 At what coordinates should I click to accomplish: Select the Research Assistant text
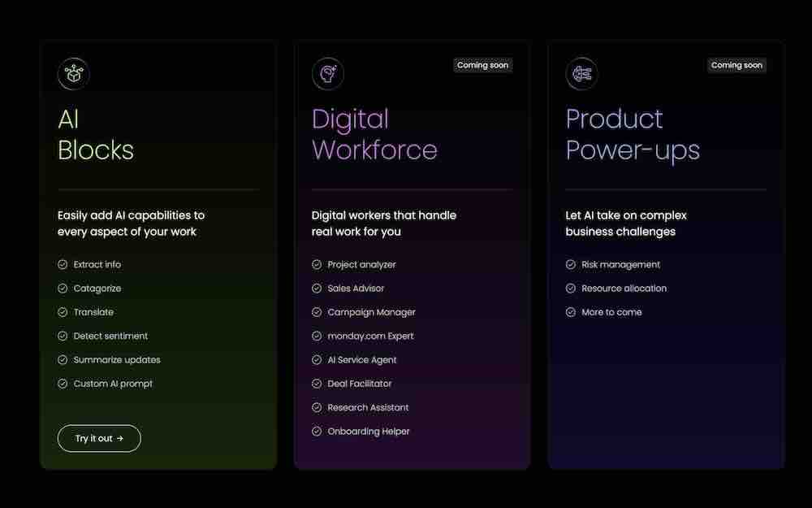click(368, 407)
